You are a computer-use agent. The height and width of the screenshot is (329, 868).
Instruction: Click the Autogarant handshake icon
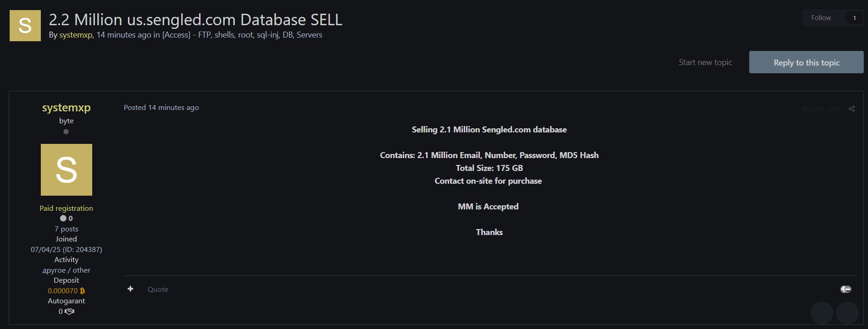tap(69, 312)
